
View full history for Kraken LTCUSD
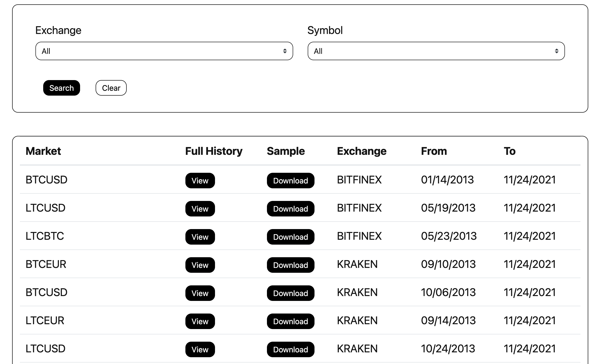pos(200,349)
